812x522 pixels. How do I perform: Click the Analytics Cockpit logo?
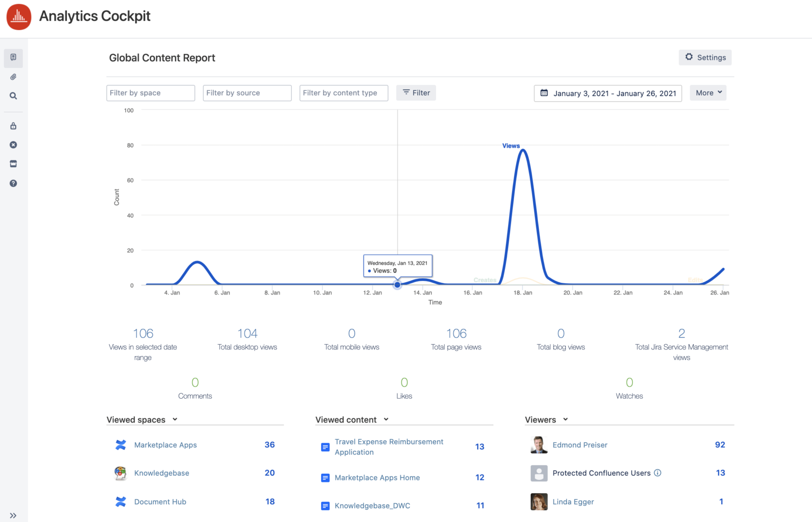[x=19, y=17]
